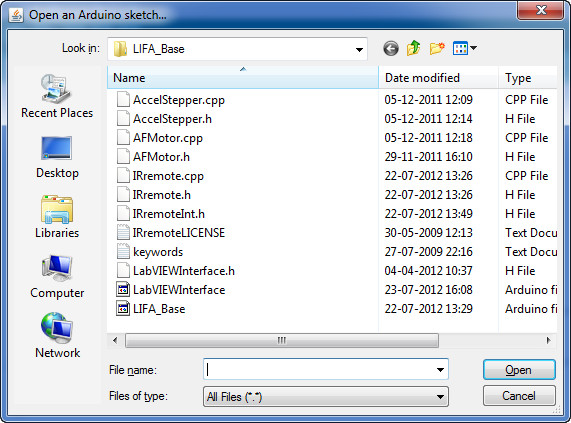Select file name IRremoteLICENSE
Viewport: 571px width, 423px height.
click(x=179, y=233)
